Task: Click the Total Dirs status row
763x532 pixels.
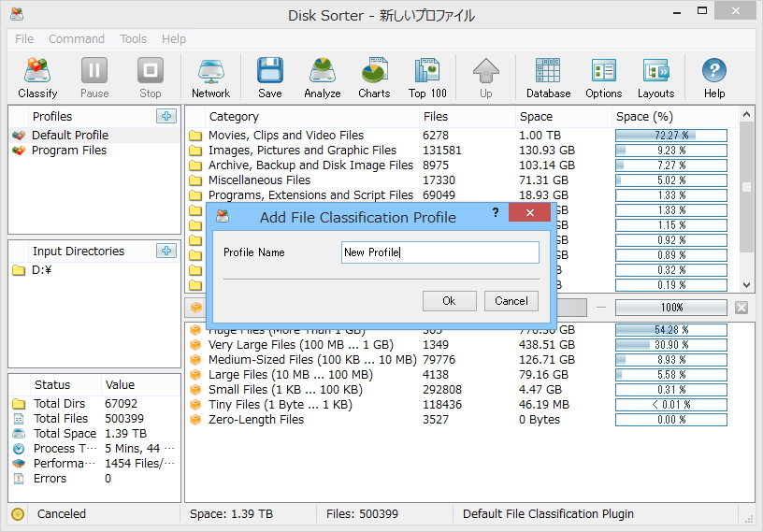Action: click(94, 404)
